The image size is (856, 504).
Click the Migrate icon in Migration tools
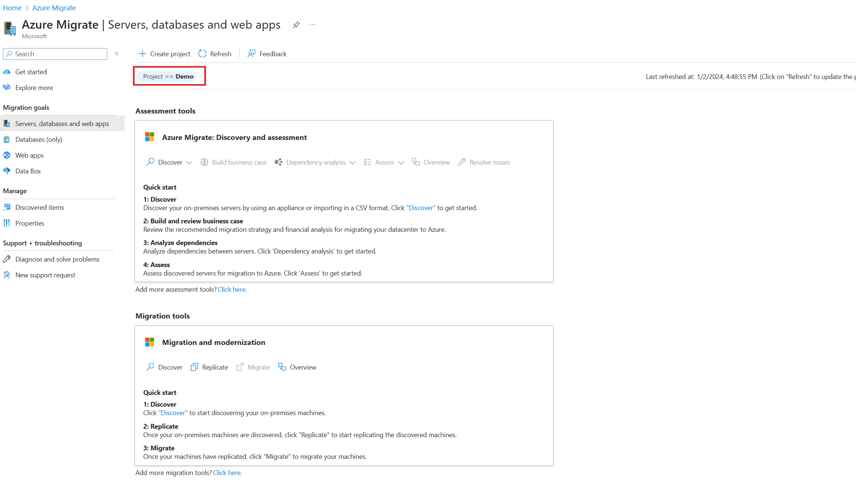(240, 367)
